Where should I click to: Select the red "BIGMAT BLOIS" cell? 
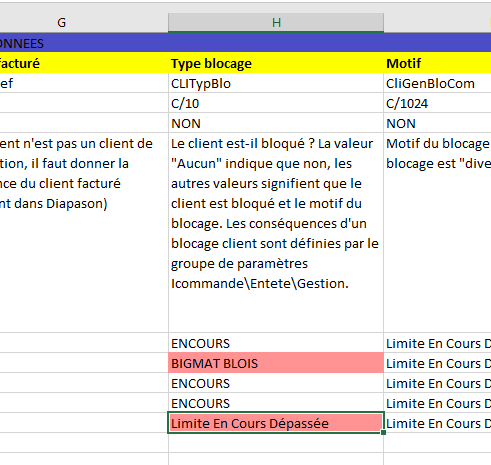[276, 363]
